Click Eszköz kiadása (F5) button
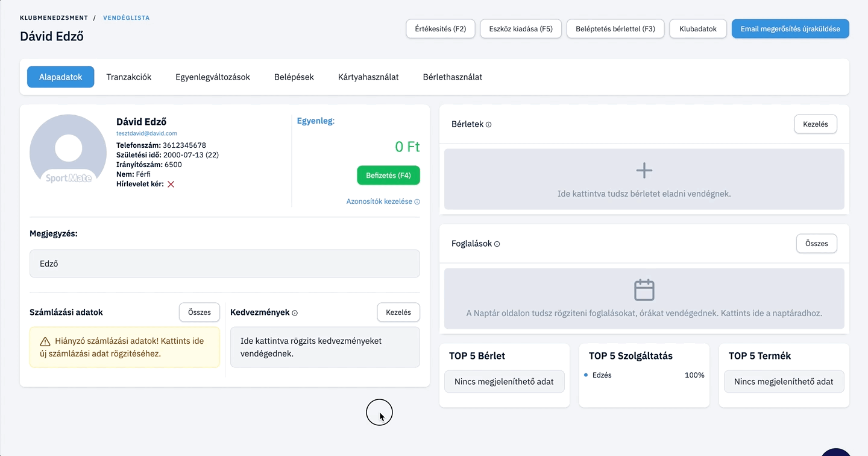The height and width of the screenshot is (456, 868). (x=521, y=29)
